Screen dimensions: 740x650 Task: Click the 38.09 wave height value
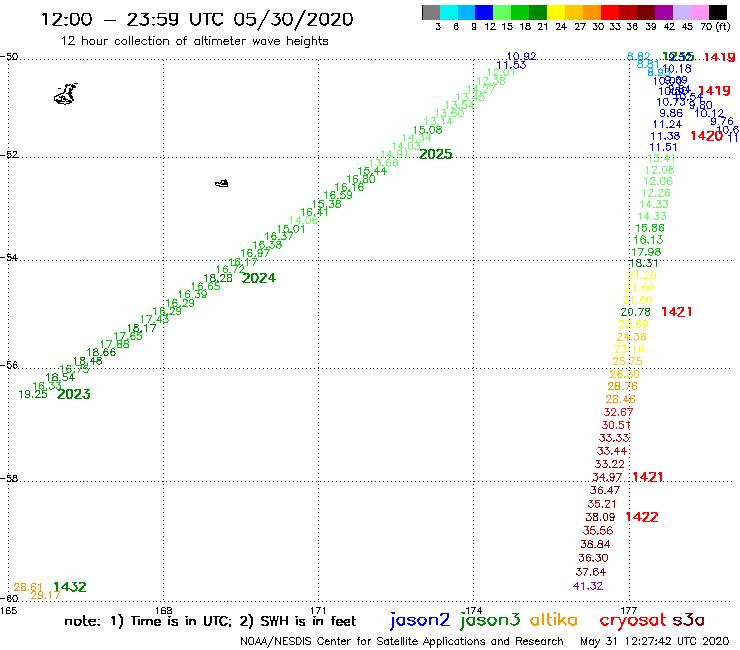tap(600, 517)
